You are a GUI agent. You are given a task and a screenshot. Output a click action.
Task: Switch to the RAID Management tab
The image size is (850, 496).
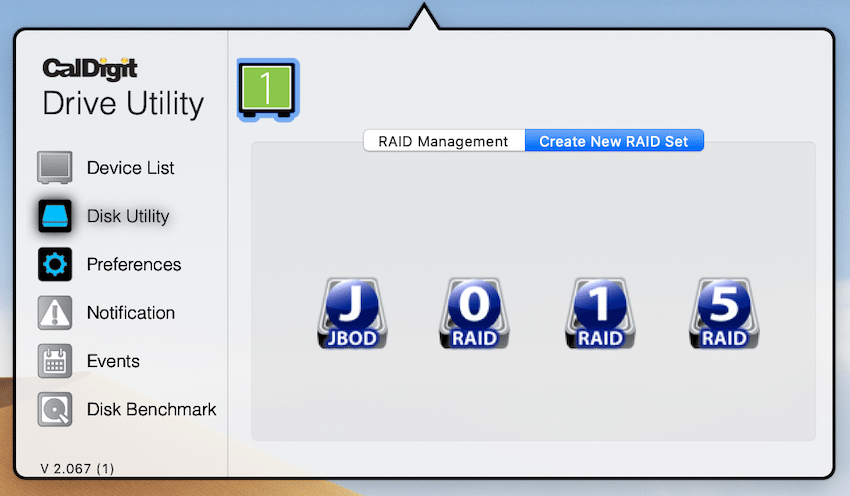click(x=444, y=141)
